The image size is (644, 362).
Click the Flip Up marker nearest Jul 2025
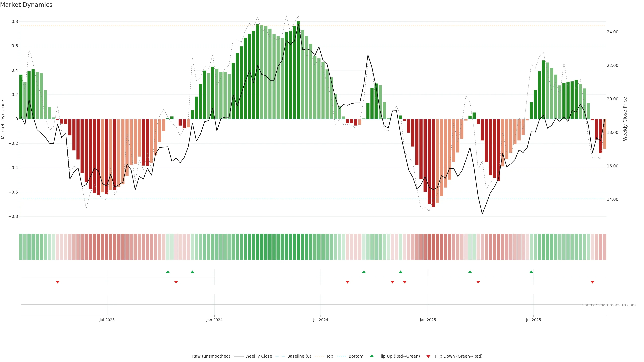[531, 272]
